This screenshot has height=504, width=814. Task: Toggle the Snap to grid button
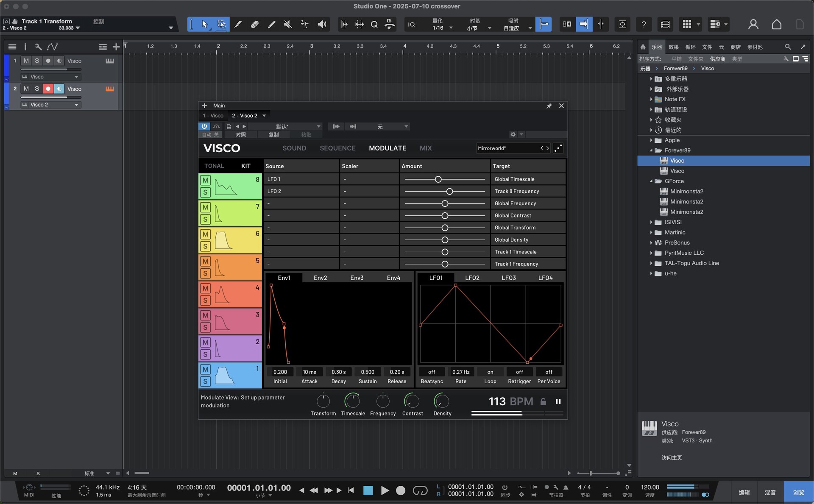(544, 24)
